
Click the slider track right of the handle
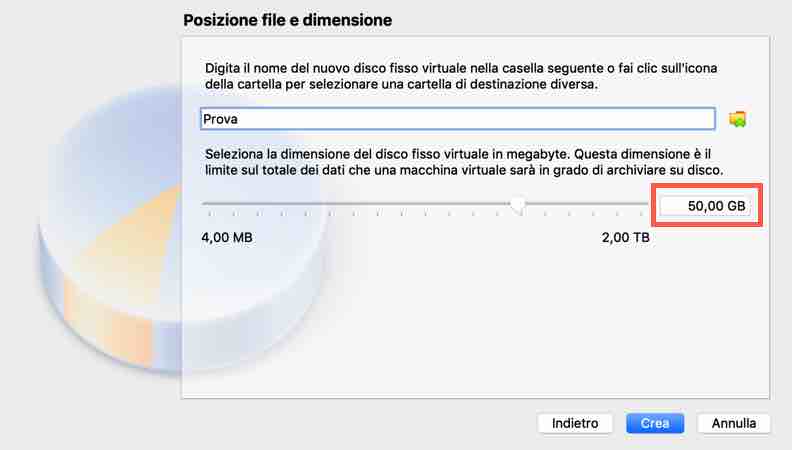tap(585, 204)
